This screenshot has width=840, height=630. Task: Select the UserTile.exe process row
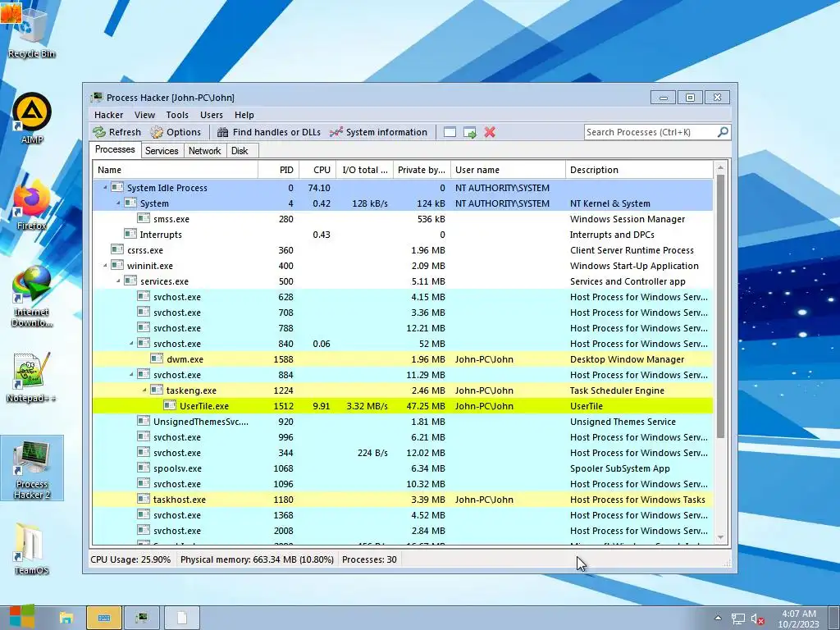[x=403, y=406]
